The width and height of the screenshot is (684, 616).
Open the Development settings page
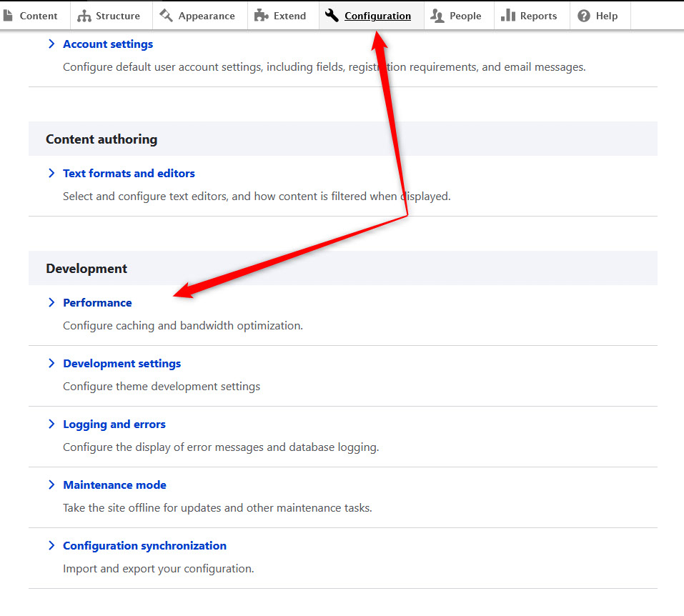tap(122, 363)
